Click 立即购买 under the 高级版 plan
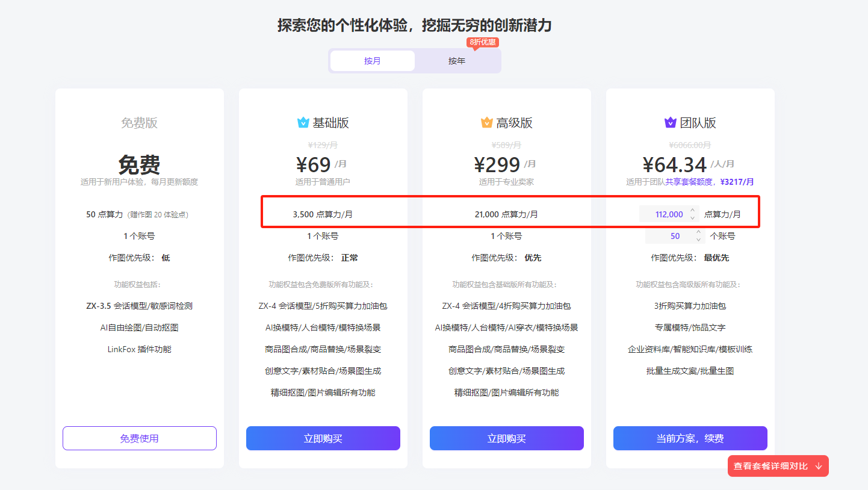 (506, 438)
